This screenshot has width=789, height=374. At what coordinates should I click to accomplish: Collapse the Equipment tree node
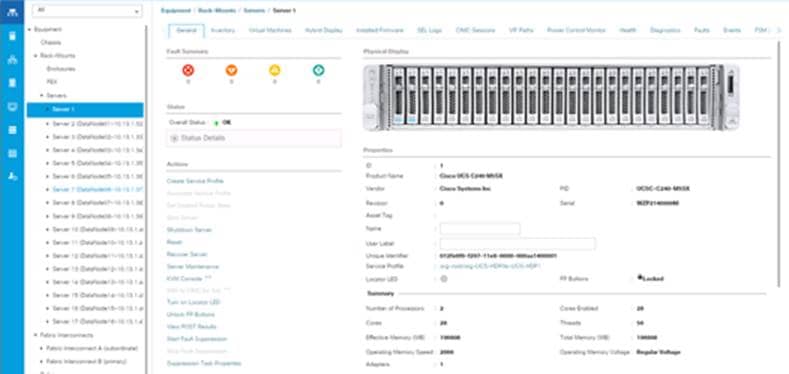[x=30, y=30]
